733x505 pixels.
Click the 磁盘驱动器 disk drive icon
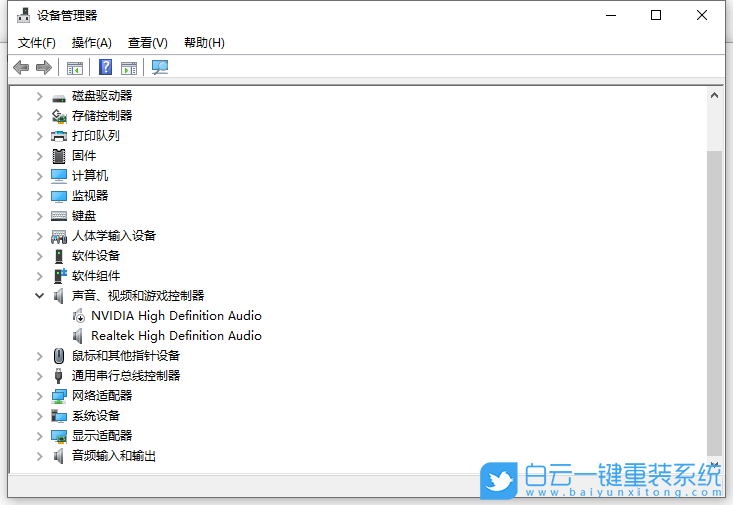pos(59,97)
